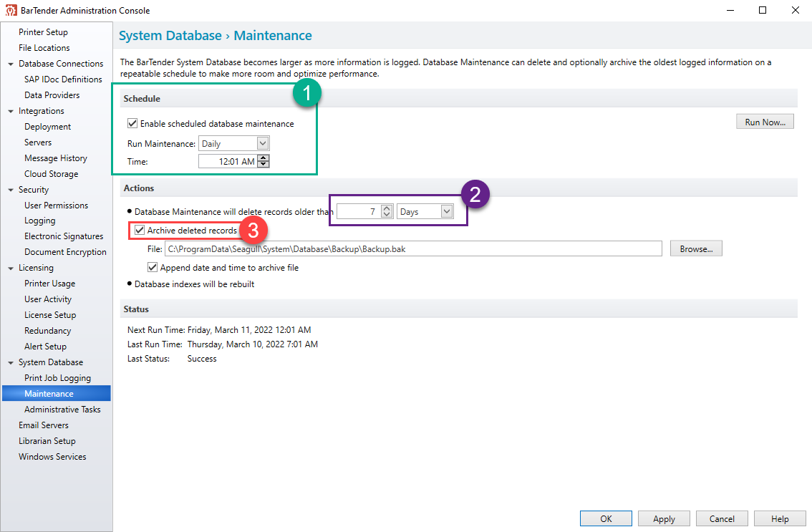The height and width of the screenshot is (532, 812).
Task: Open Message History page
Action: (x=55, y=158)
